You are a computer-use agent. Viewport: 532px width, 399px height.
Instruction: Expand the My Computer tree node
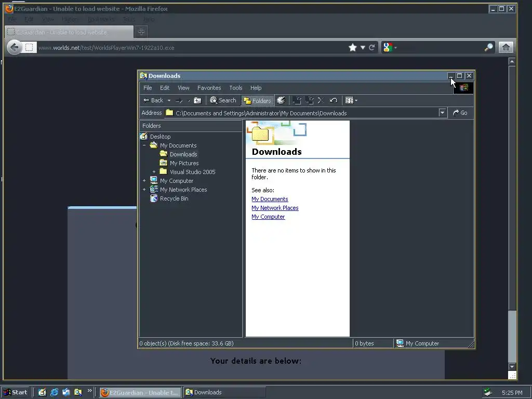coord(144,181)
